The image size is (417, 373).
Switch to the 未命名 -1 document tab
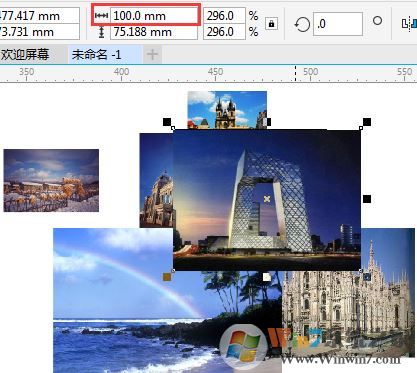[x=96, y=54]
